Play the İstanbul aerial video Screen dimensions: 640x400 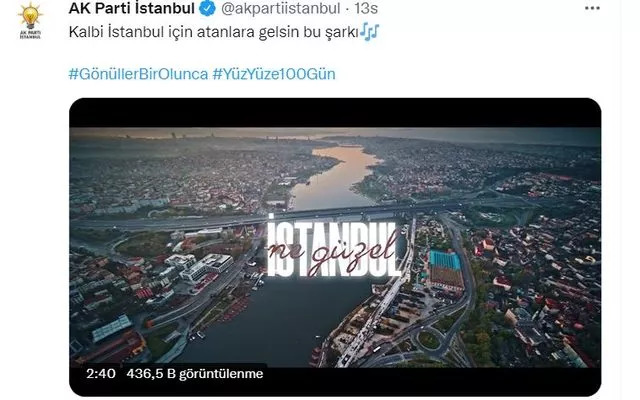point(335,247)
